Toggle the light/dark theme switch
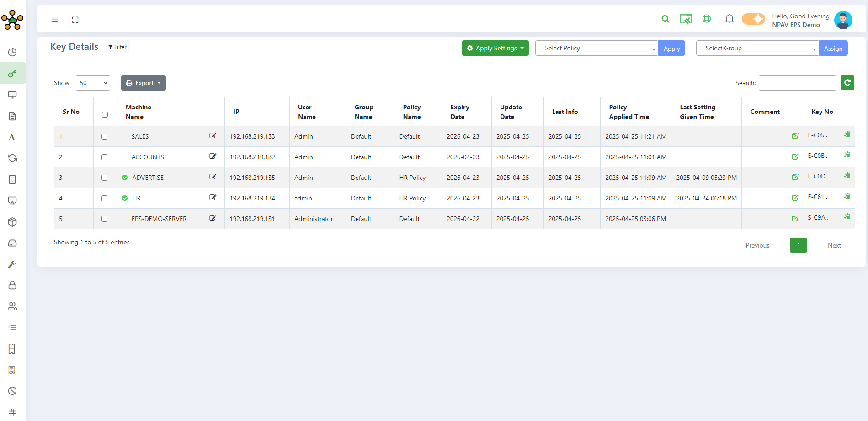The height and width of the screenshot is (421, 868). pos(753,19)
